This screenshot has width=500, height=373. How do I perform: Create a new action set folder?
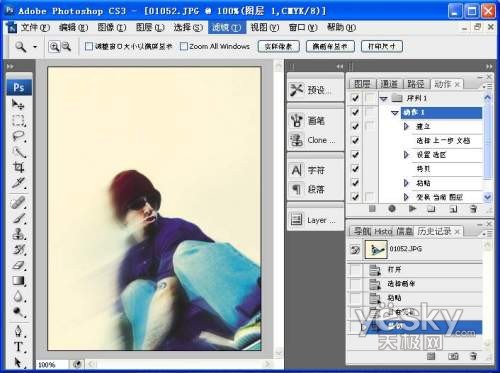coord(432,209)
